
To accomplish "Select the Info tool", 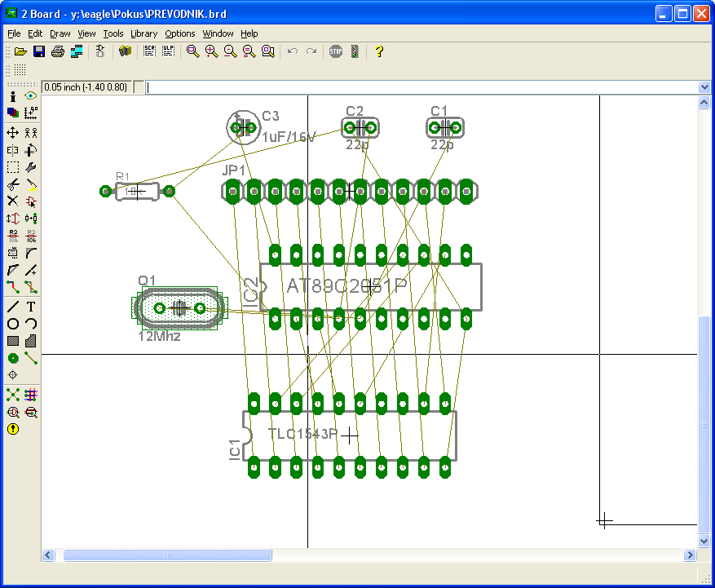I will pyautogui.click(x=13, y=96).
